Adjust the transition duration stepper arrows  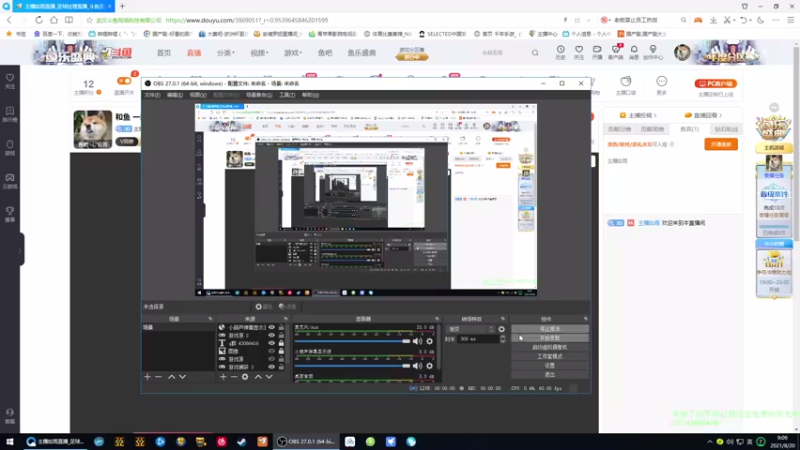[503, 339]
